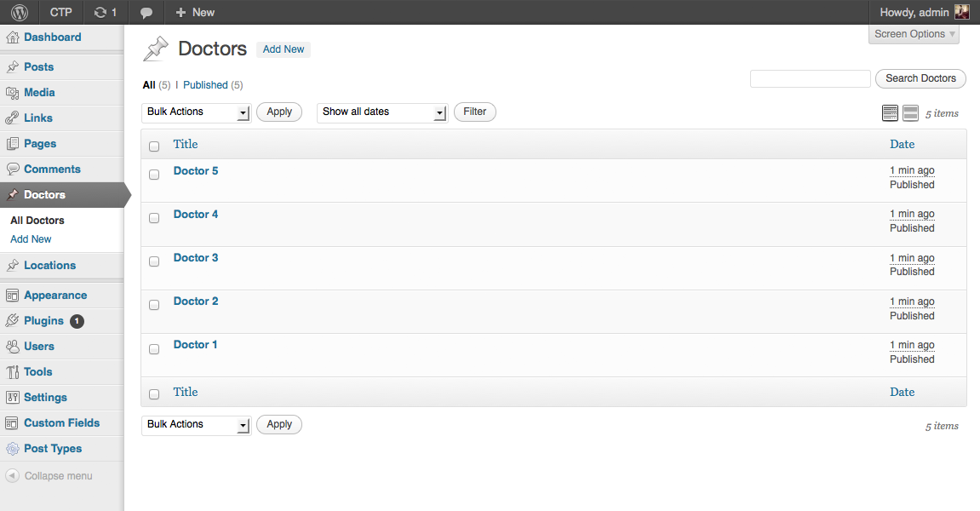Select the Doctor 3 checkbox
Viewport: 980px width, 511px height.
(154, 261)
